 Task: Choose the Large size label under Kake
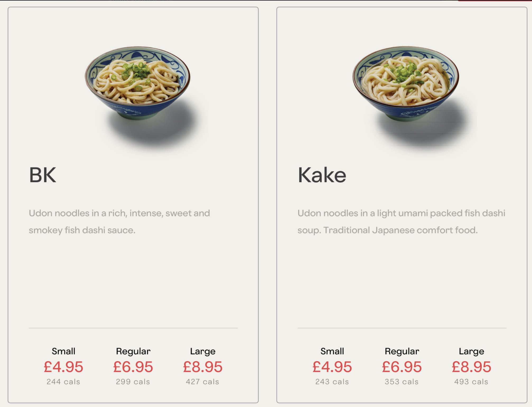pyautogui.click(x=471, y=351)
